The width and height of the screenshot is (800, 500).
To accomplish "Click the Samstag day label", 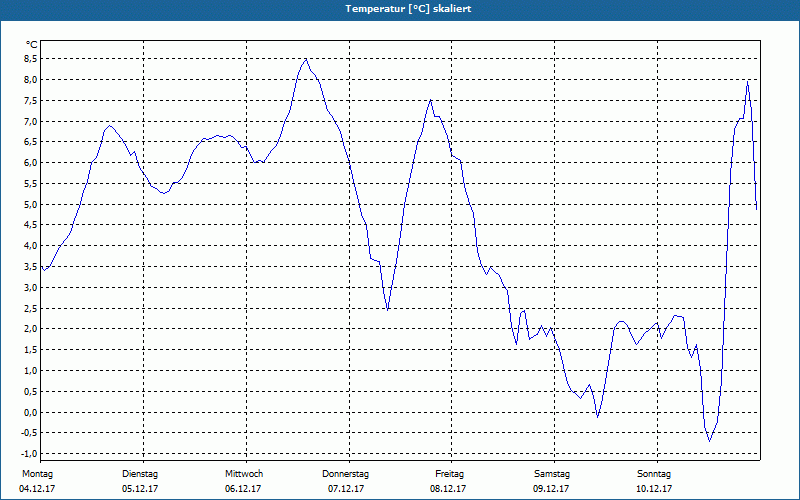I will click(x=552, y=474).
